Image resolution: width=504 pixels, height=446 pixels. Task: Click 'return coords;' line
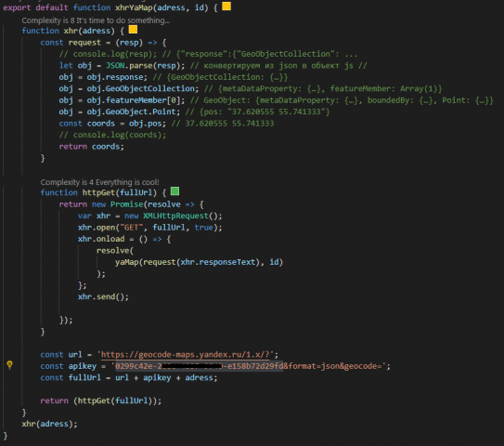(92, 147)
